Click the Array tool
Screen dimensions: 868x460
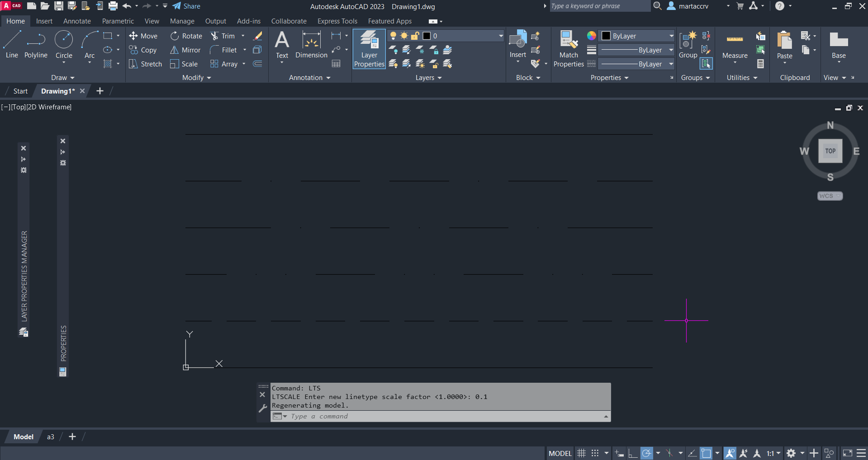(x=224, y=64)
